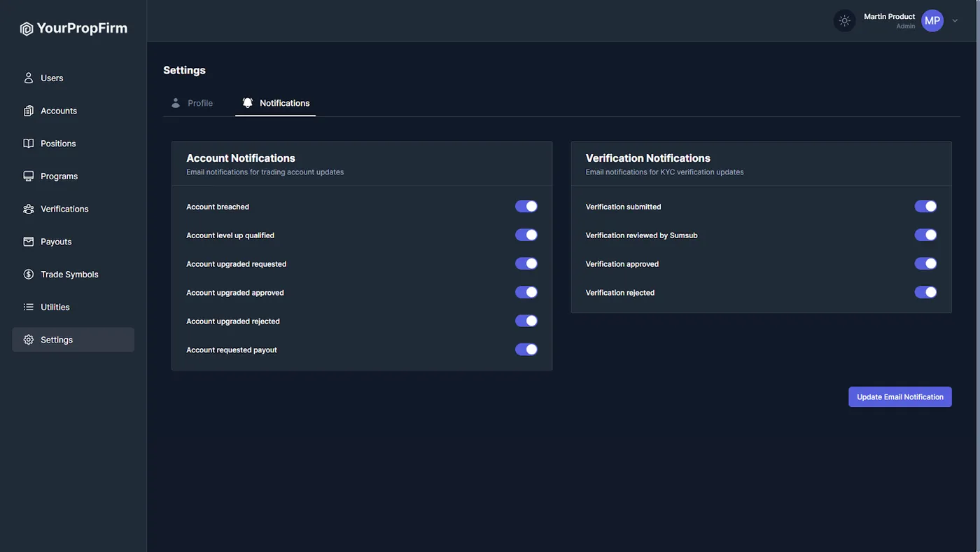Click Update Email Notification button
The image size is (980, 552).
(900, 396)
